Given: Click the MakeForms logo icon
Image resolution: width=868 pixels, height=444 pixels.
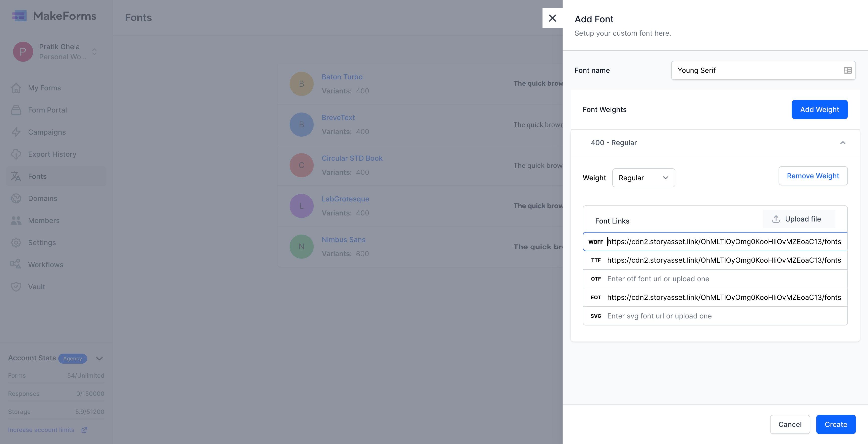Looking at the screenshot, I should click(19, 16).
